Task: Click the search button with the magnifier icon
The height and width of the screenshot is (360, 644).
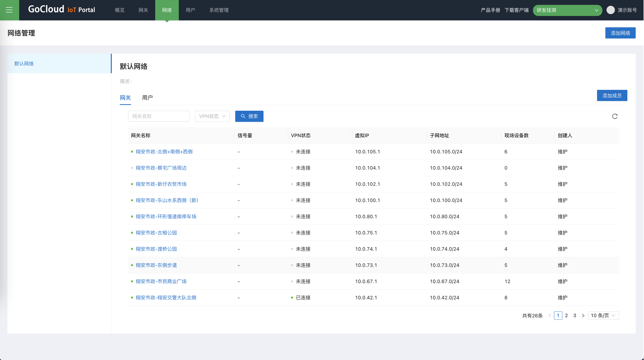Action: coord(249,116)
